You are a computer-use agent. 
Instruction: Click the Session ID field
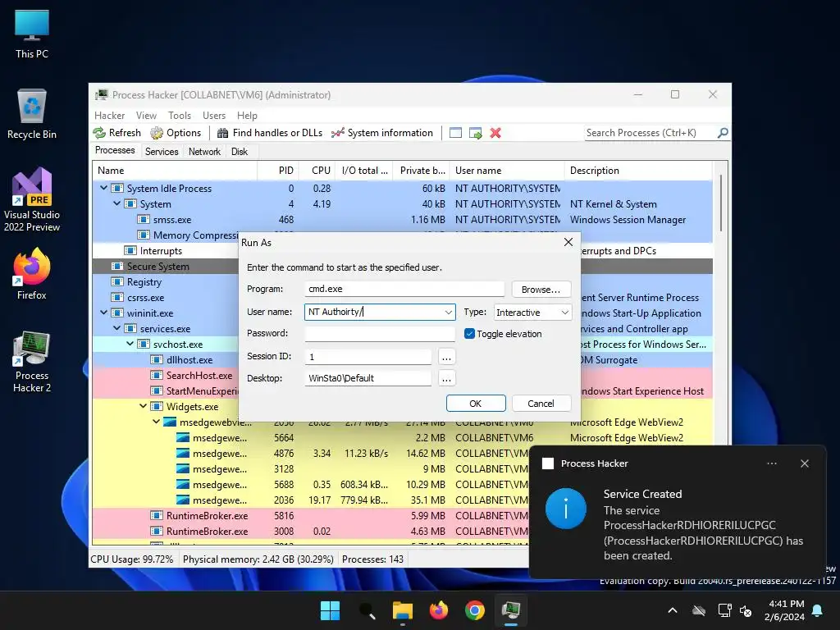[x=368, y=357]
